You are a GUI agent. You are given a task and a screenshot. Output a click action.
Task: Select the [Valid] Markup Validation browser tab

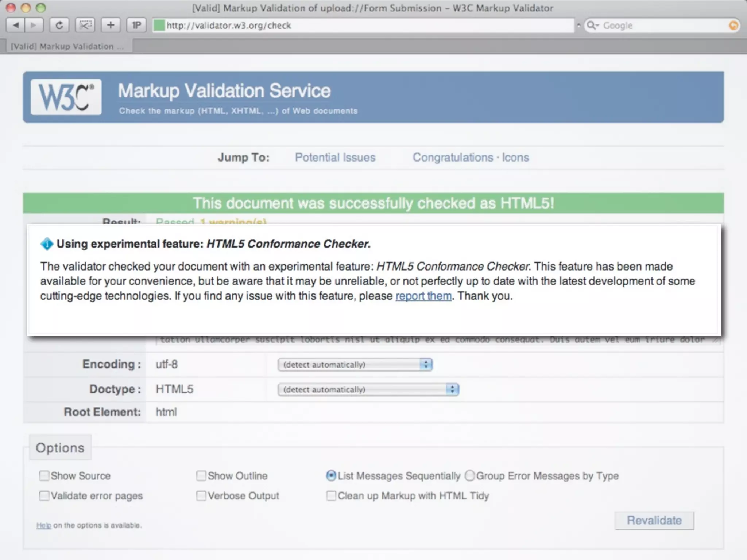tap(67, 46)
